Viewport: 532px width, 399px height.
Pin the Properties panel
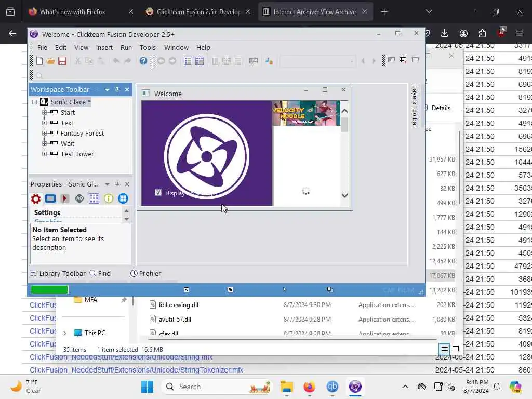117,184
